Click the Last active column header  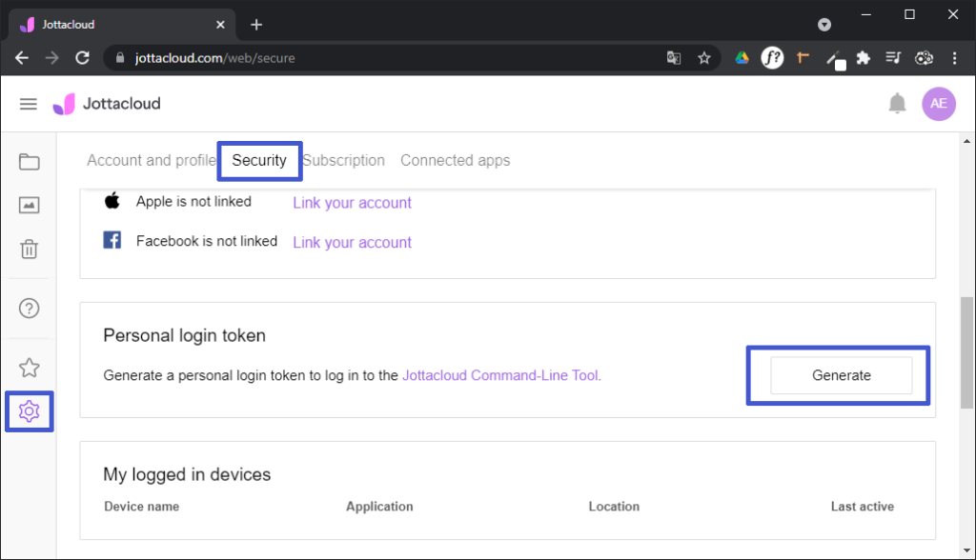(862, 507)
